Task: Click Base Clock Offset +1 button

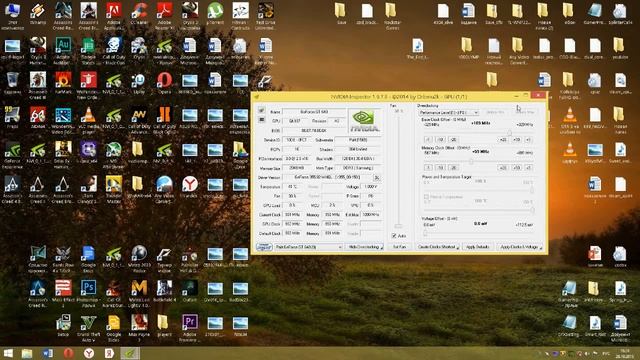Action: [x=528, y=140]
